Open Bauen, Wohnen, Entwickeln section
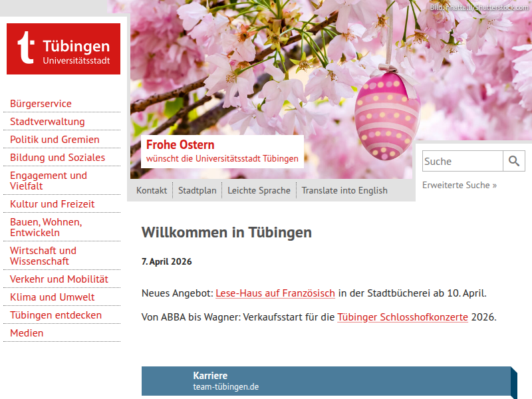Screen dimensions: 532x399 click(x=46, y=227)
